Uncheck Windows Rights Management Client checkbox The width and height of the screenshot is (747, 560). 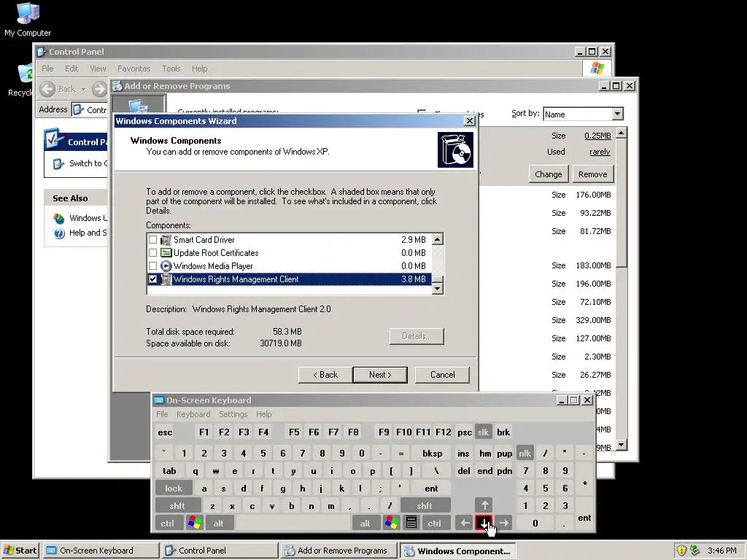(x=153, y=279)
